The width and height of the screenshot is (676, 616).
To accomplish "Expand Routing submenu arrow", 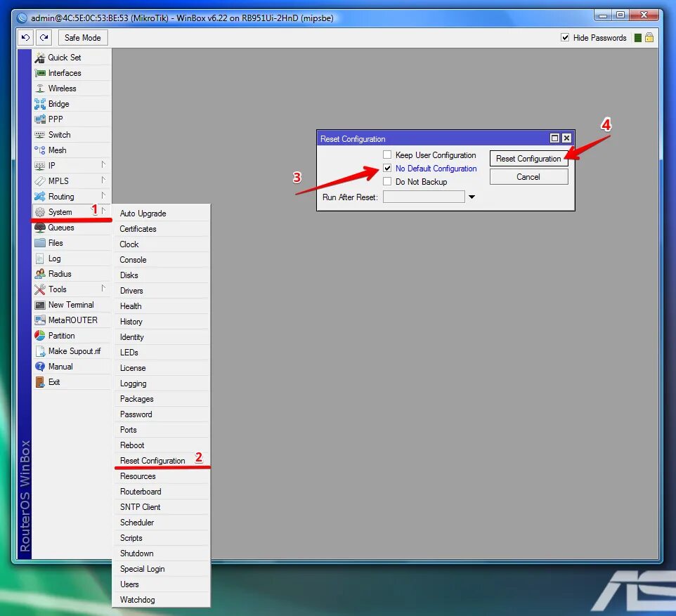I will tap(103, 195).
